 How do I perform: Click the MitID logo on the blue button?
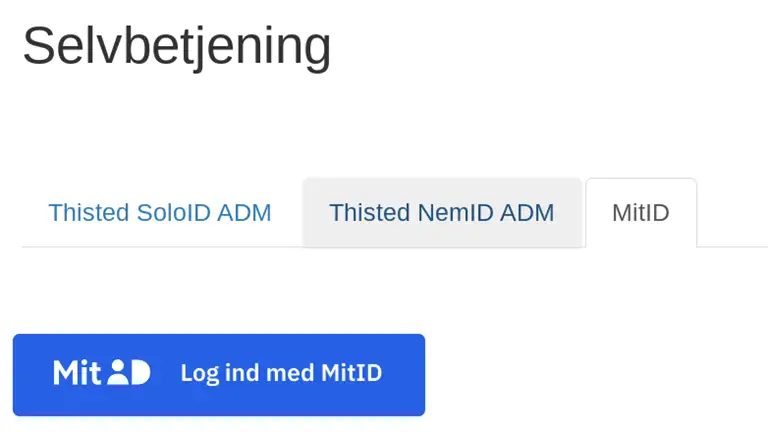(101, 374)
